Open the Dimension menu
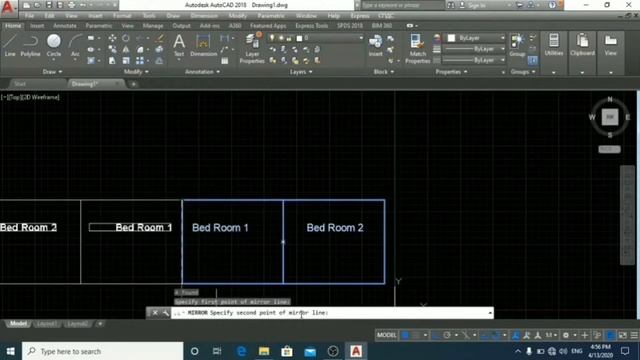The width and height of the screenshot is (640, 360). (204, 16)
